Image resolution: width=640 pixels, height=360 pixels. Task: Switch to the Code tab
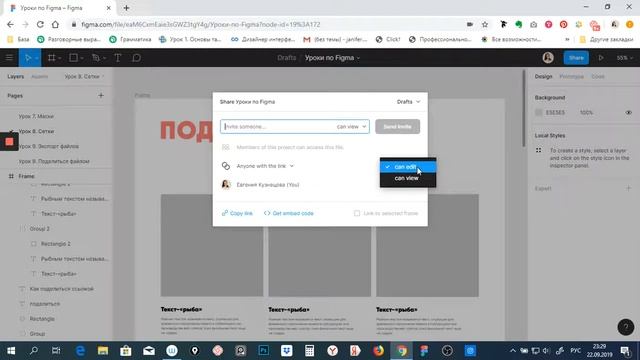598,76
